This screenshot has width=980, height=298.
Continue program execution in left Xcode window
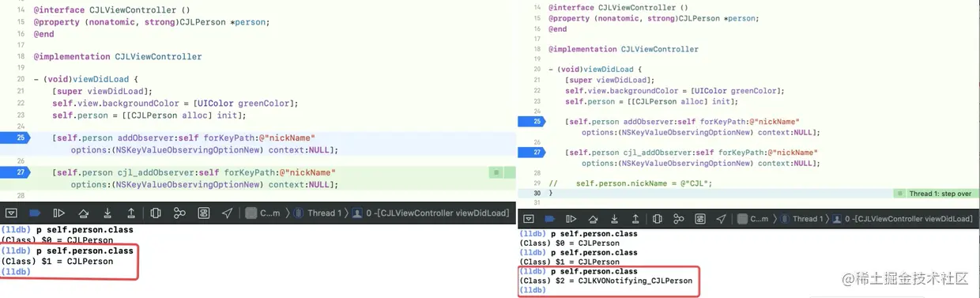(58, 213)
